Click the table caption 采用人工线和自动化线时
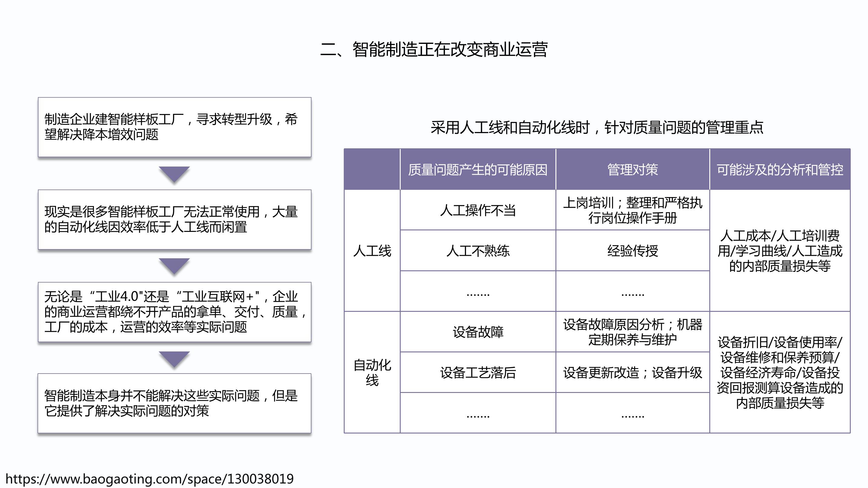 597,128
